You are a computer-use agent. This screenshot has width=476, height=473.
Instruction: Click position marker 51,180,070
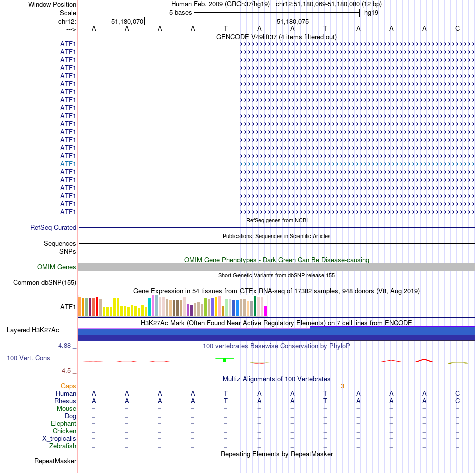127,21
